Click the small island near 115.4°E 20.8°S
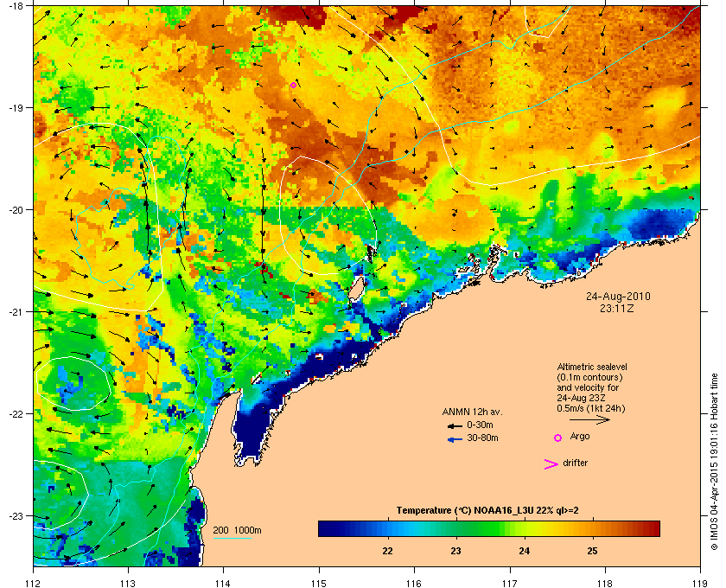The image size is (726, 588). 355,289
